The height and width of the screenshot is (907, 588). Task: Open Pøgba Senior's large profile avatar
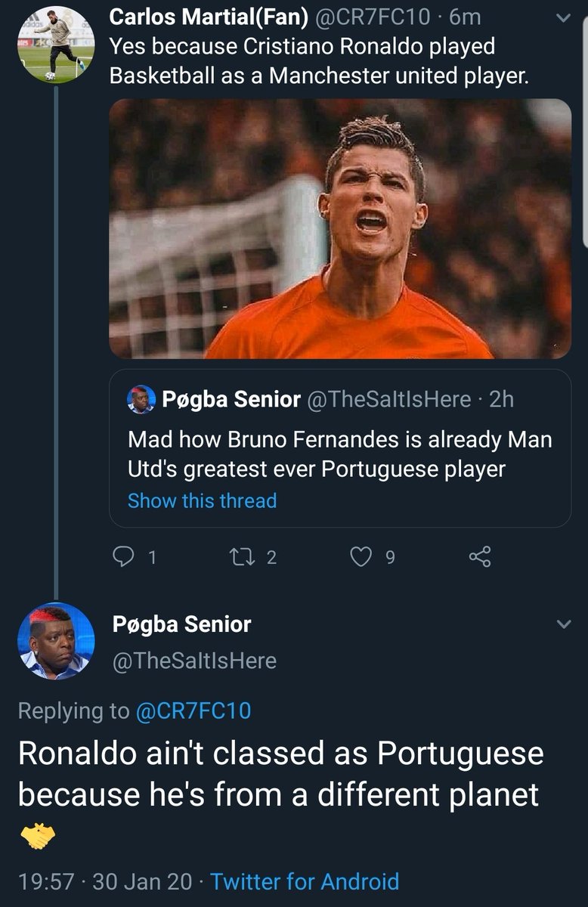tap(55, 642)
